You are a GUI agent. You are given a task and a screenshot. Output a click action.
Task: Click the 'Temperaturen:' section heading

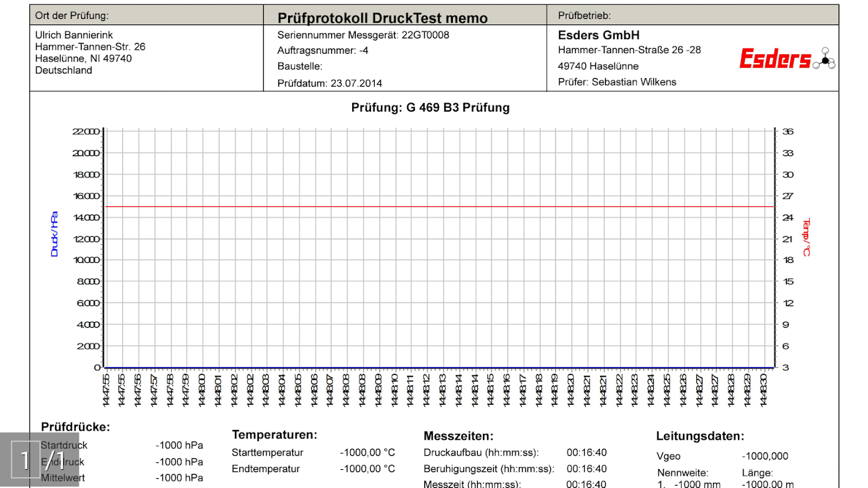tap(275, 435)
